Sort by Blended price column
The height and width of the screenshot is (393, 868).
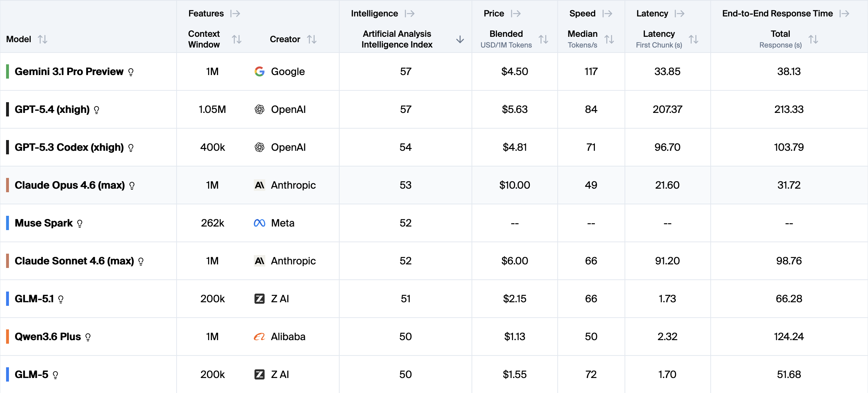pos(543,39)
